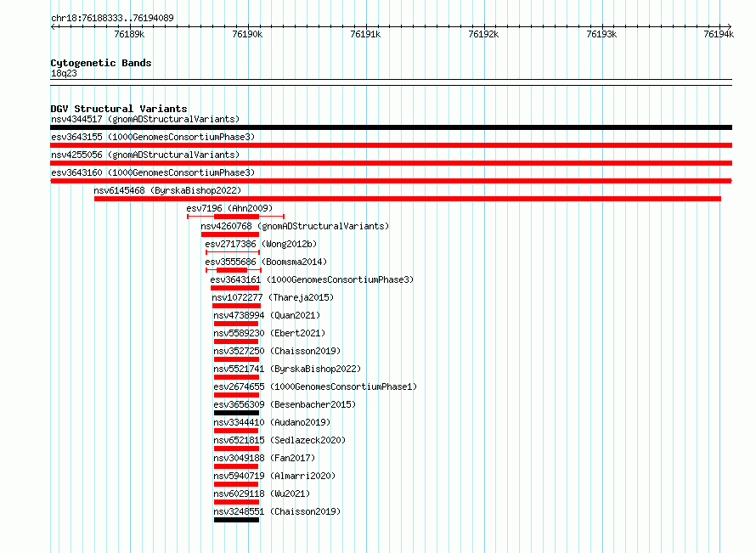The width and height of the screenshot is (756, 553).
Task: Open esv3643155 1000Genomes variant label
Action: tap(153, 137)
